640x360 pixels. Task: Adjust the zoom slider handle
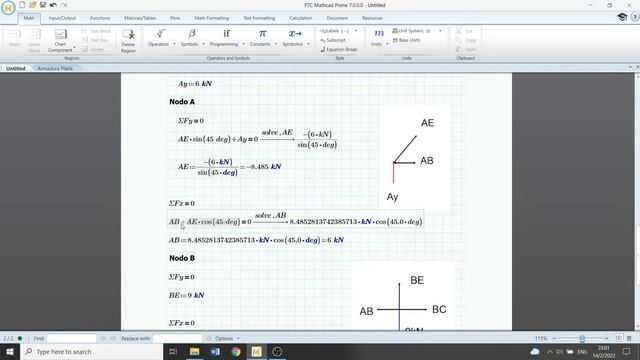click(x=582, y=338)
